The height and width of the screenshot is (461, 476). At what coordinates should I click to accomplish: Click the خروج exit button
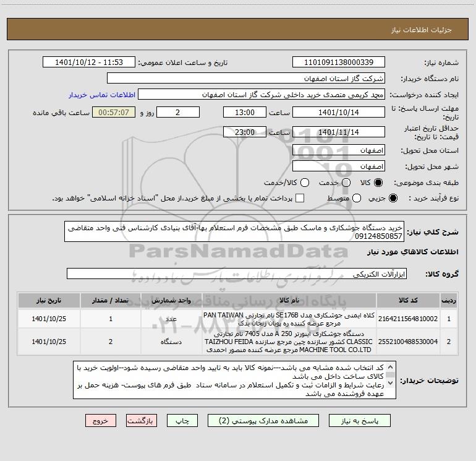click(101, 421)
